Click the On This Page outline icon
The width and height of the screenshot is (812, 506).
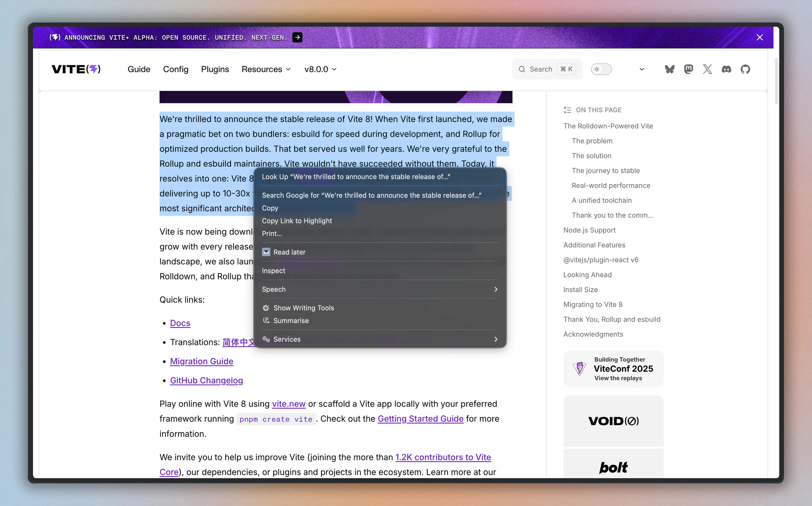pyautogui.click(x=568, y=110)
